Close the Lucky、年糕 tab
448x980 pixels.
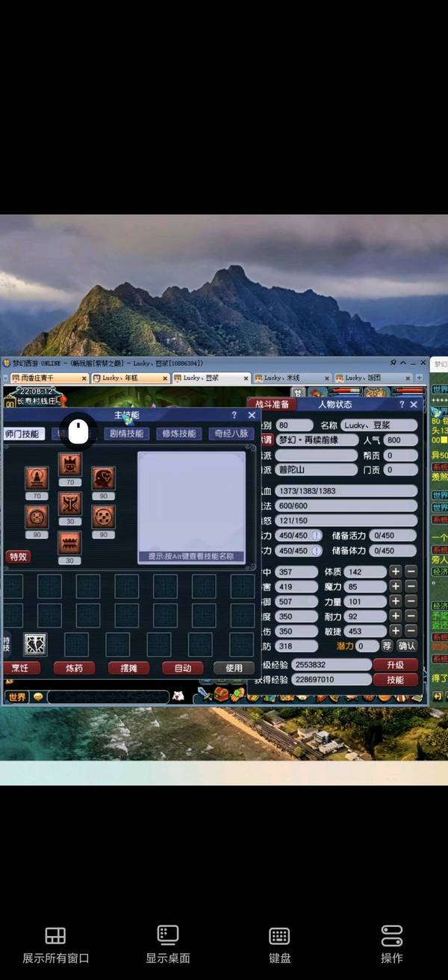point(165,378)
